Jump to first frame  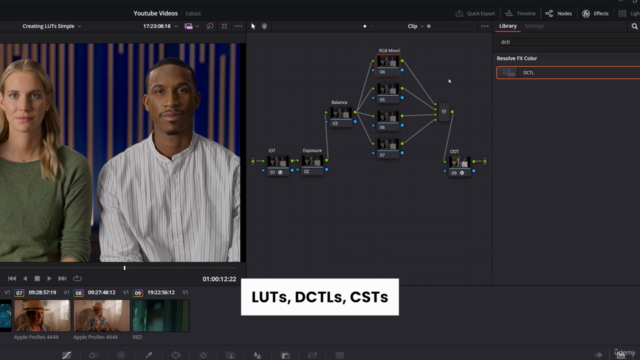click(12, 278)
